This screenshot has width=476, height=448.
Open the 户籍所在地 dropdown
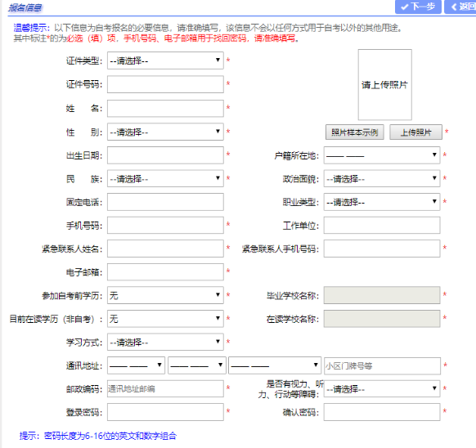tap(382, 155)
